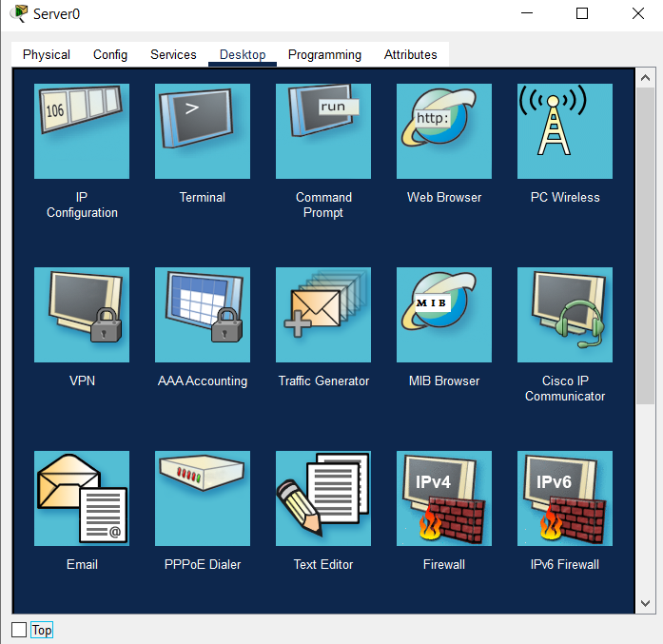Launch Cisco IP Communicator
The width and height of the screenshot is (663, 644).
click(x=565, y=315)
